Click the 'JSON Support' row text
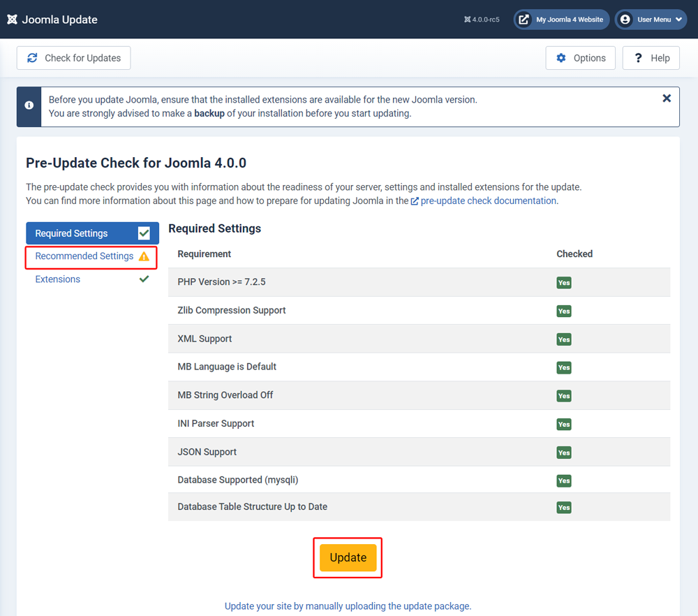Viewport: 698px width, 616px height. pos(207,452)
